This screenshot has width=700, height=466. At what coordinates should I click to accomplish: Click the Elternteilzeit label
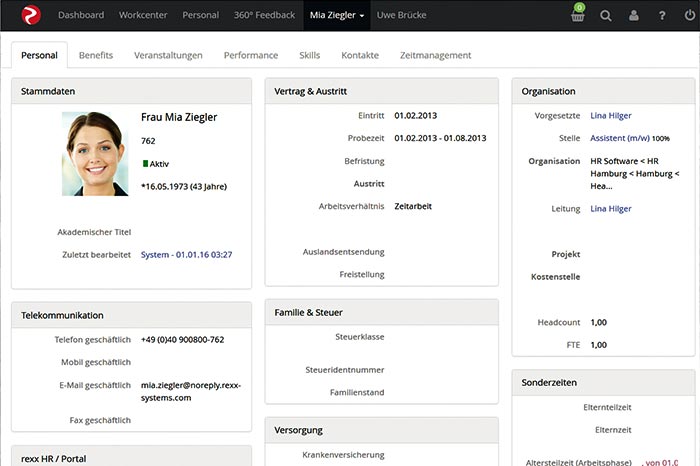(607, 408)
